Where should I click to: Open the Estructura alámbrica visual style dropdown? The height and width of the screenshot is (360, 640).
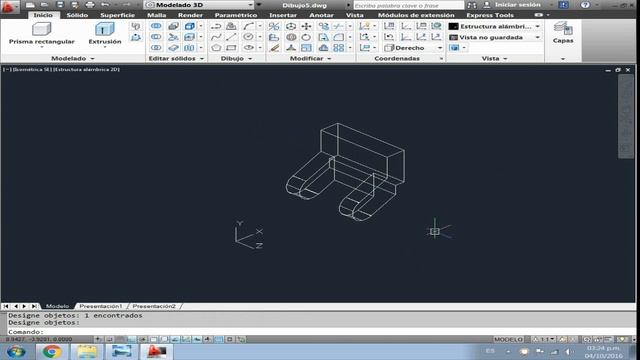point(495,26)
